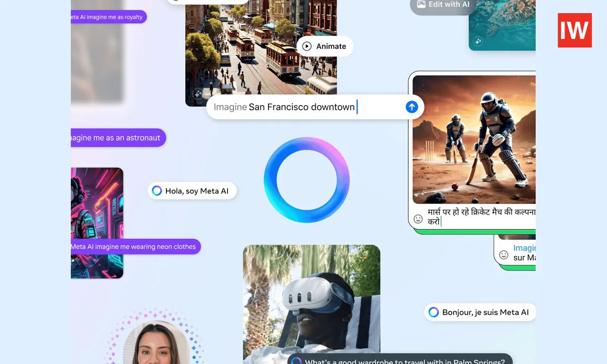607x364 pixels.
Task: Click the smiley icon in the lower French chat
Action: coord(504,255)
